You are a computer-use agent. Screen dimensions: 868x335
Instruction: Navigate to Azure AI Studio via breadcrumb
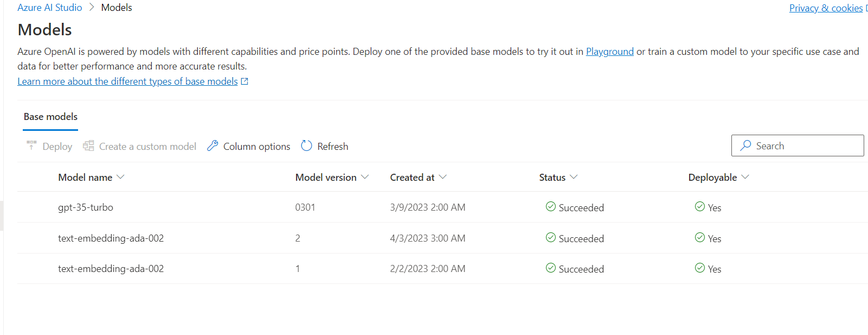pyautogui.click(x=49, y=7)
